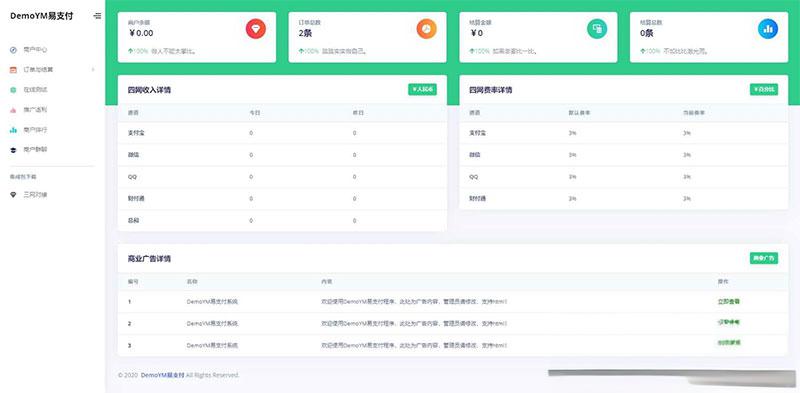This screenshot has height=393, width=800.
Task: Click the orange orders-and-settlement sidebar icon
Action: (13, 70)
